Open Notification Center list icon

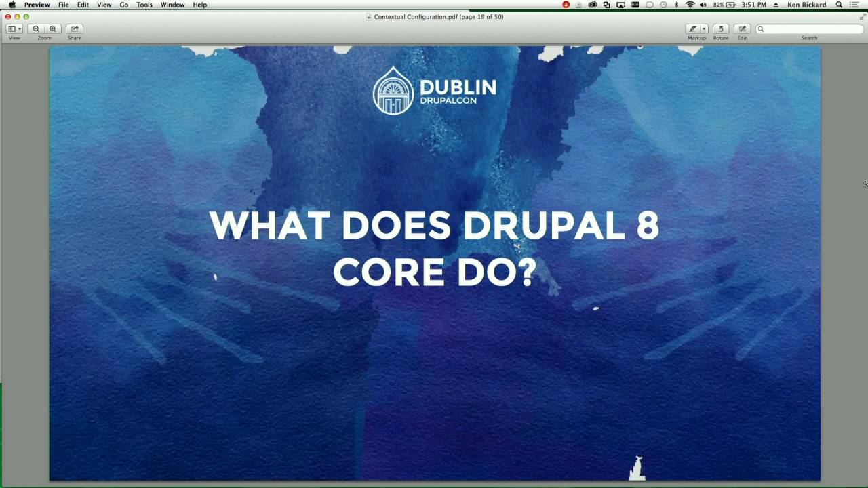pyautogui.click(x=854, y=5)
